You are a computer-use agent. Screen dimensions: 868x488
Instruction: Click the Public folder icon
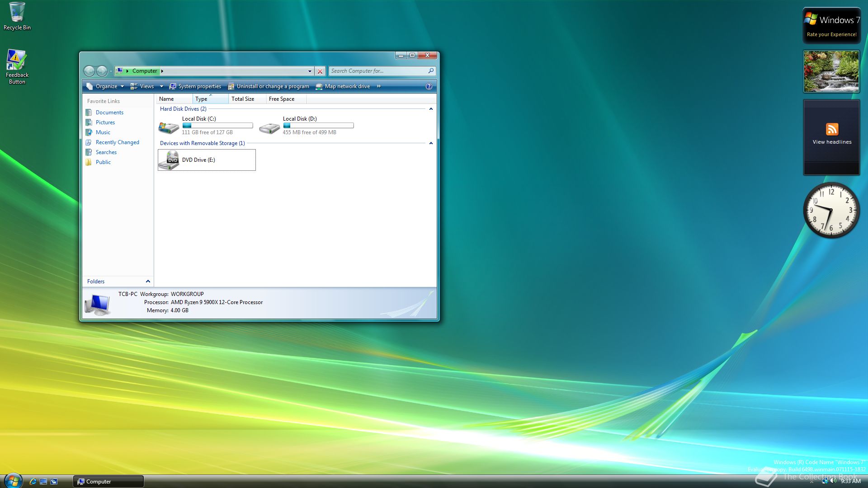point(89,162)
